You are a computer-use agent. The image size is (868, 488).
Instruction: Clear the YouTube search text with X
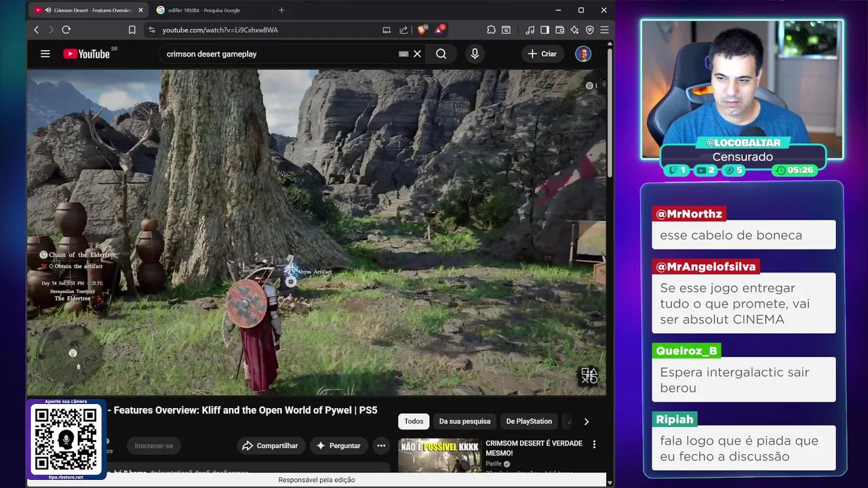pyautogui.click(x=417, y=54)
